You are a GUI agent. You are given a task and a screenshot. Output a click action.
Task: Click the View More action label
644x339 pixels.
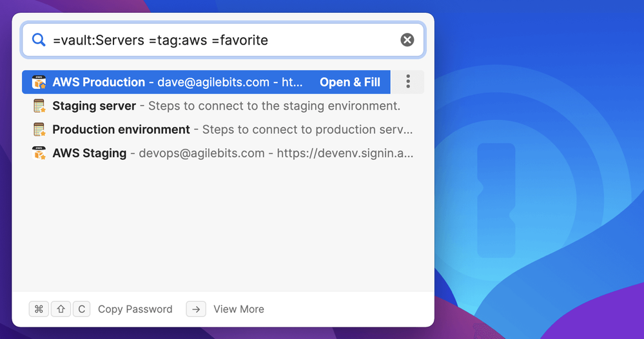click(x=239, y=309)
